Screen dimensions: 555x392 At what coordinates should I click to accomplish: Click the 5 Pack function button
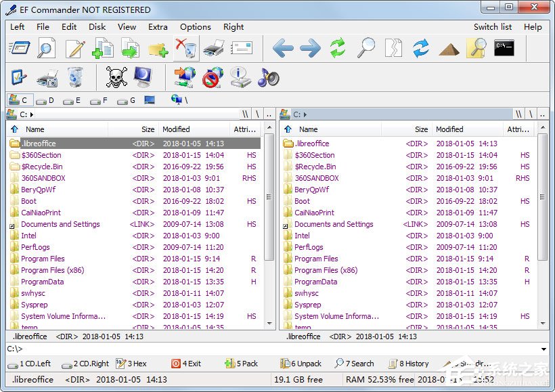[242, 364]
